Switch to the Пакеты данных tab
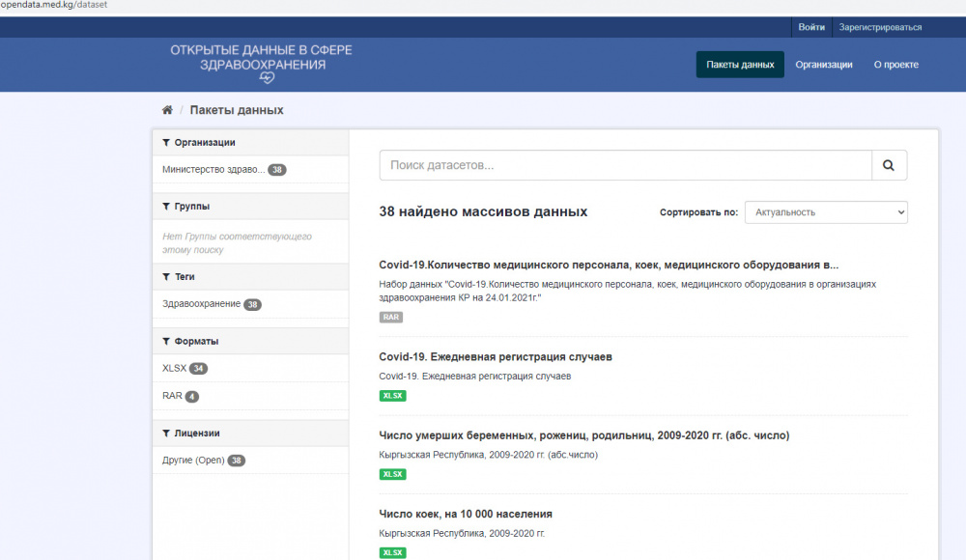 pyautogui.click(x=740, y=64)
